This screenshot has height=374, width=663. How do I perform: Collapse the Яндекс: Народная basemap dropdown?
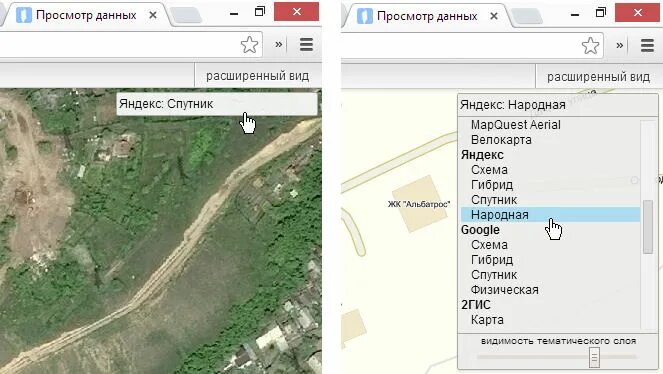tap(557, 105)
